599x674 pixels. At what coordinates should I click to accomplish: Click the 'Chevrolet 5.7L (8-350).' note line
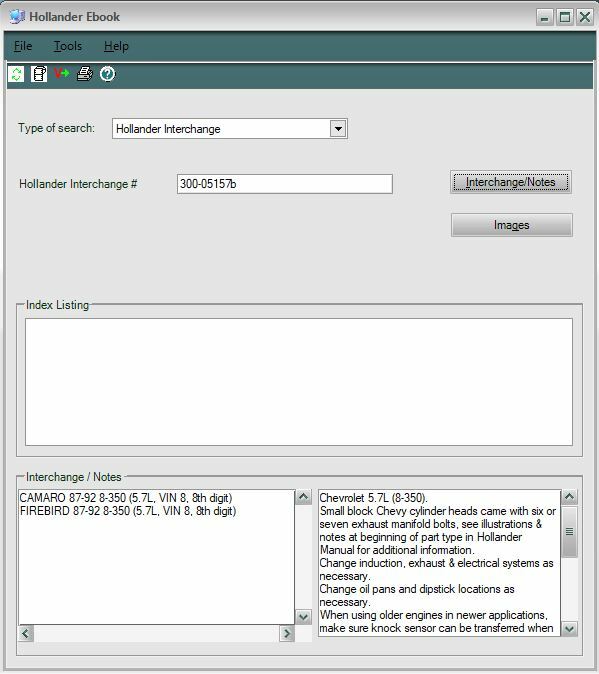(374, 498)
